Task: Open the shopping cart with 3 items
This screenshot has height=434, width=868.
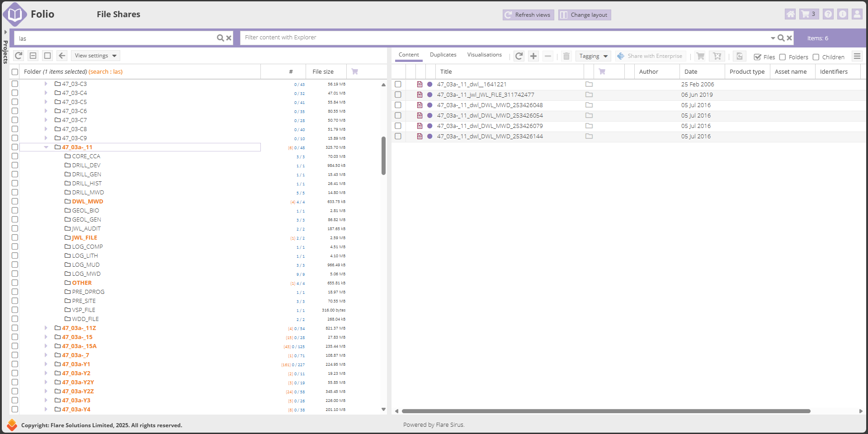Action: click(x=808, y=14)
